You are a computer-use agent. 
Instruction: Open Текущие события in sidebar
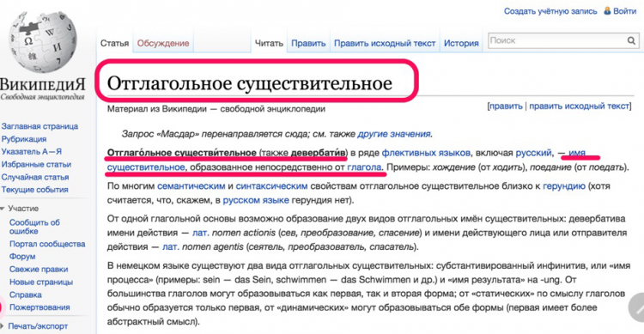click(x=34, y=190)
